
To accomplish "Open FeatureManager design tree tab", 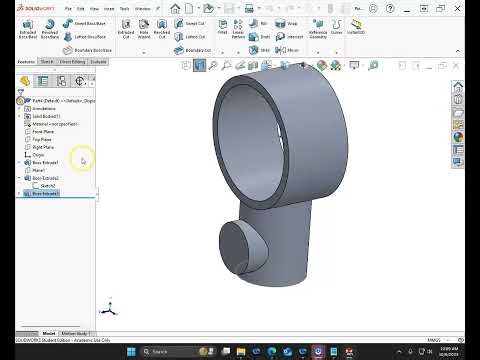I will (x=25, y=81).
